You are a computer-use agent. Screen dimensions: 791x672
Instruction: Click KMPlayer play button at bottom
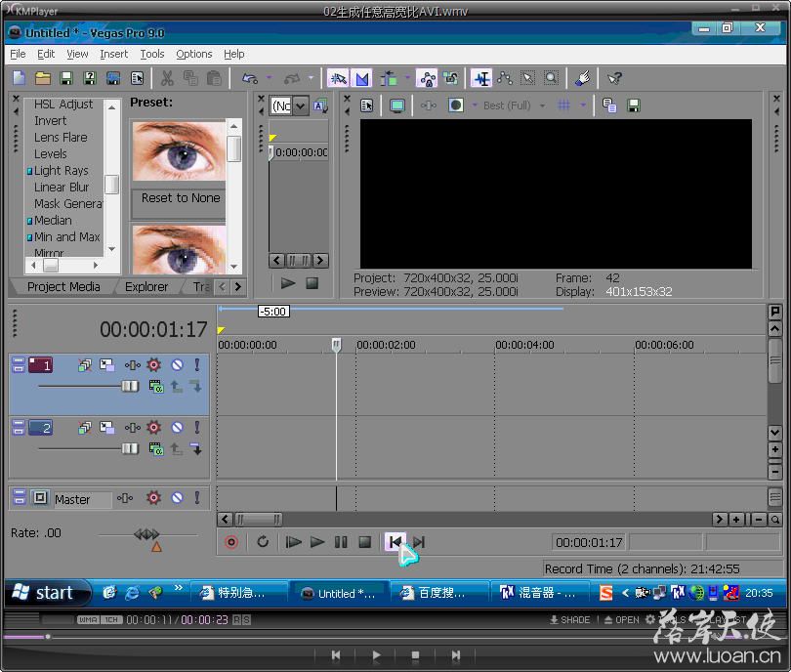[376, 655]
